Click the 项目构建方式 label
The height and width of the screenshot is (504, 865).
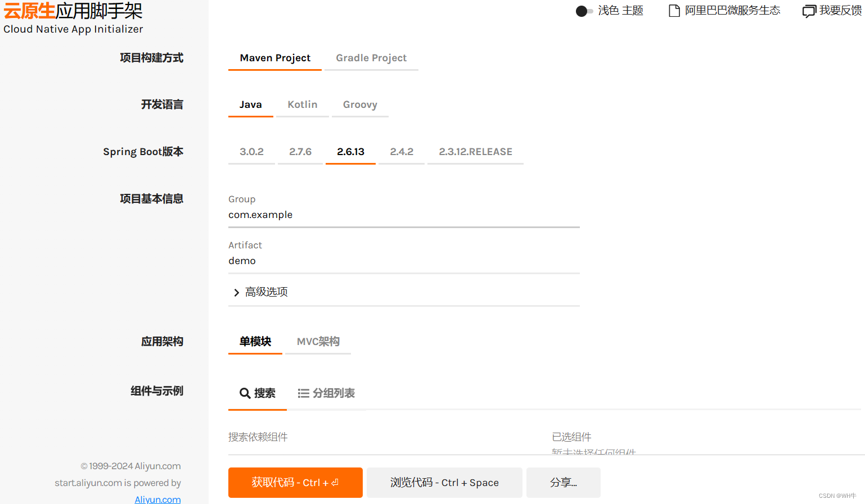click(x=151, y=58)
